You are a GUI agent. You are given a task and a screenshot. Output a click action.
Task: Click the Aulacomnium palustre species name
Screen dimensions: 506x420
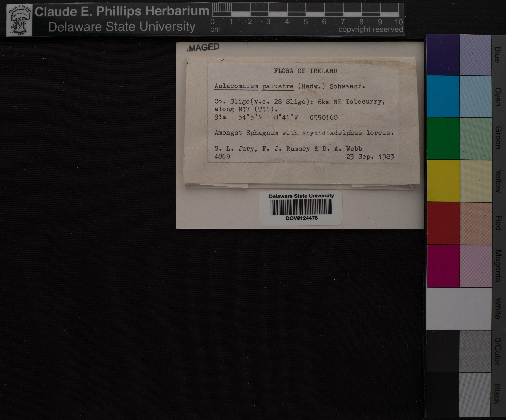[254, 86]
